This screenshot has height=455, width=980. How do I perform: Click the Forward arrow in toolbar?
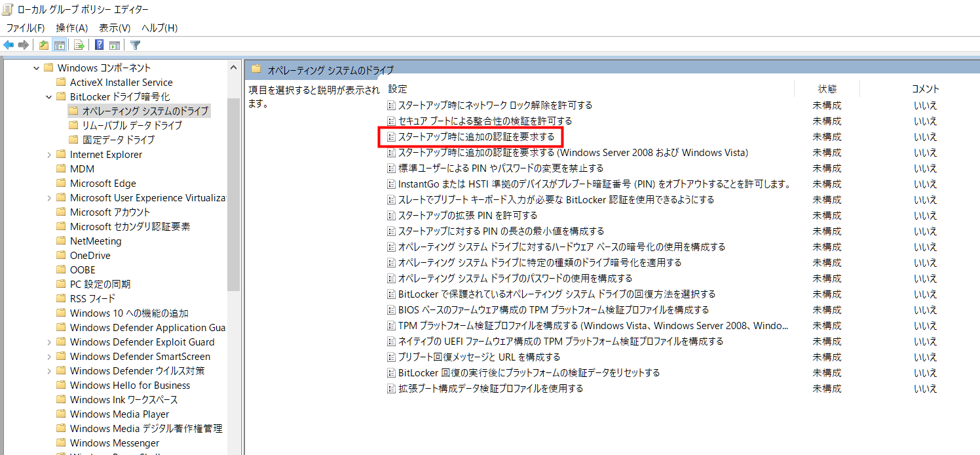pyautogui.click(x=24, y=45)
